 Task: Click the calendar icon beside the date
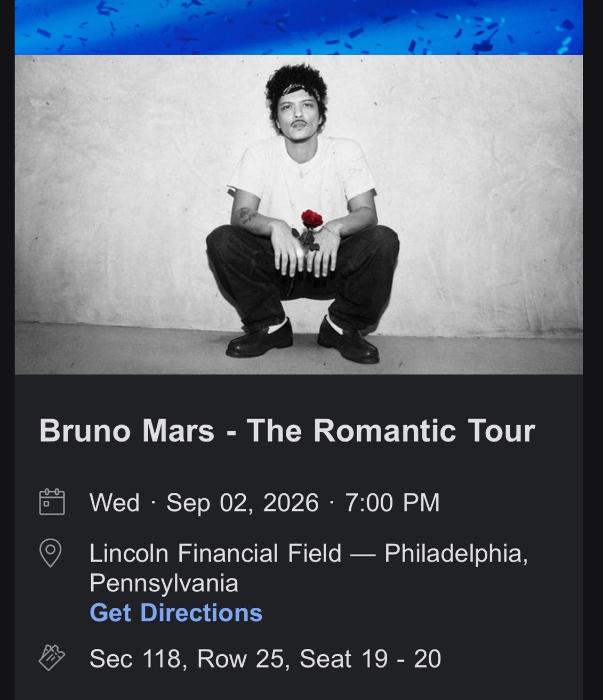pyautogui.click(x=51, y=501)
